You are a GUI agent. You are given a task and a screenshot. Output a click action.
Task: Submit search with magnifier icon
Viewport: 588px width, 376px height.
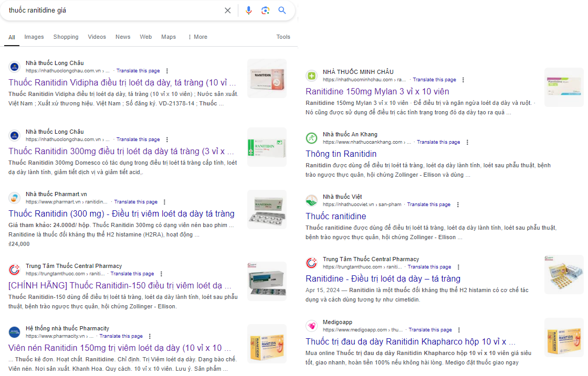point(282,10)
